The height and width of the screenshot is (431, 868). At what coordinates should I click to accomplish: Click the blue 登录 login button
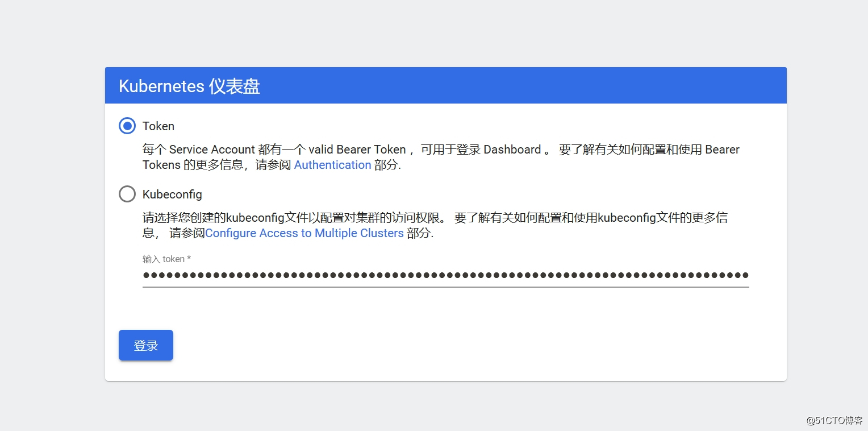tap(146, 345)
